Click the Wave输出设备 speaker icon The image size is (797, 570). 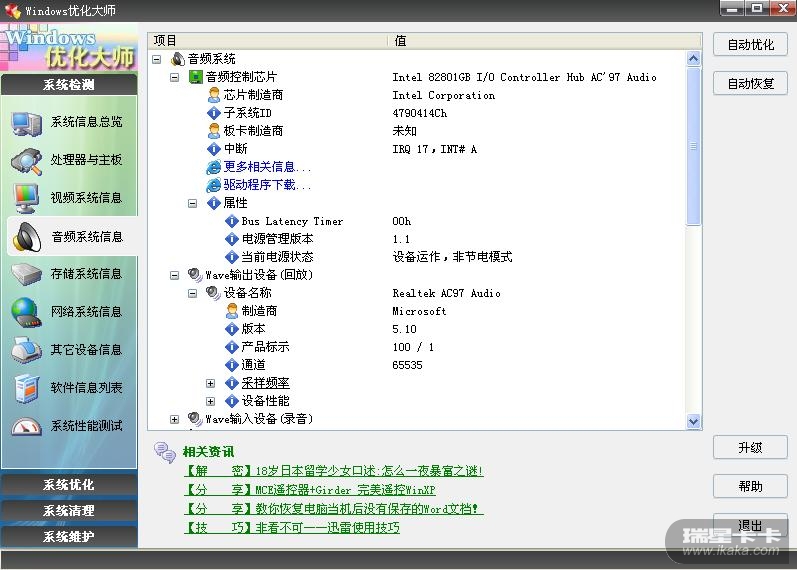point(195,275)
